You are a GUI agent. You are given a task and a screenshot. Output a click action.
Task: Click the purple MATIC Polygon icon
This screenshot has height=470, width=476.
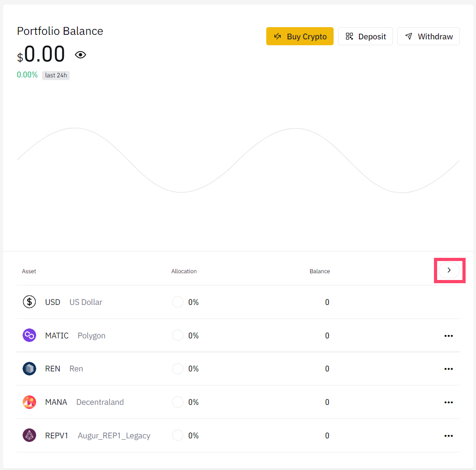pyautogui.click(x=29, y=336)
